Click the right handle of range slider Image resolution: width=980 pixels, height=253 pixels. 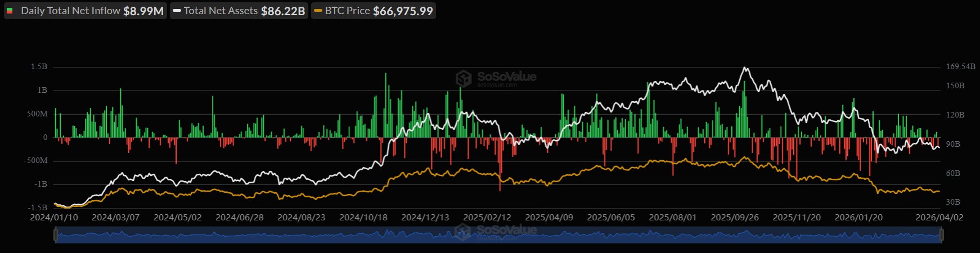pyautogui.click(x=941, y=235)
